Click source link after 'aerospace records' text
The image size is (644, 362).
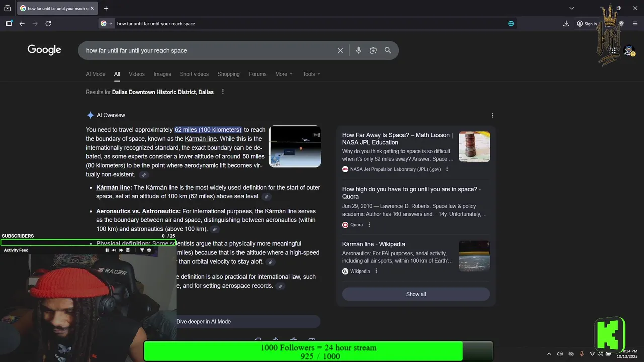point(280,286)
